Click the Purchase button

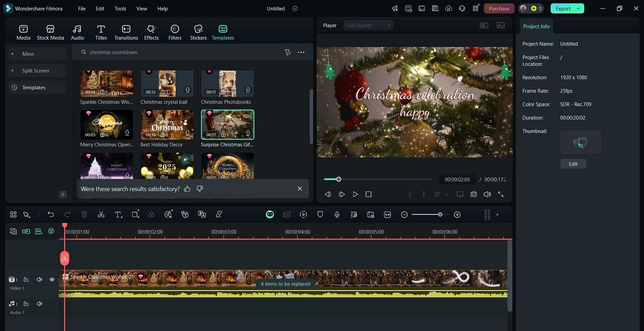(x=499, y=8)
